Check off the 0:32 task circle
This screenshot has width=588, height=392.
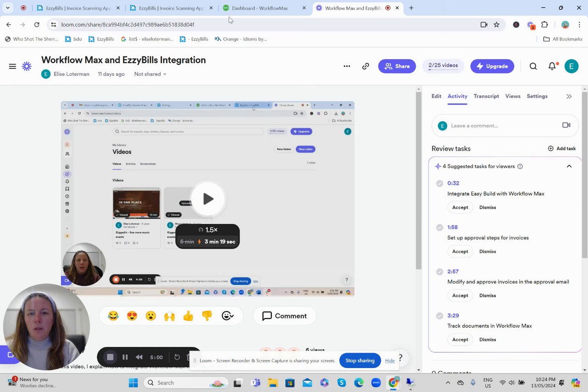(440, 183)
